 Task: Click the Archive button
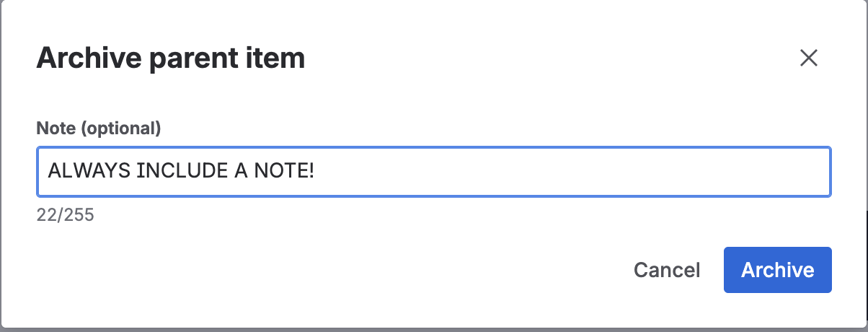pos(777,270)
